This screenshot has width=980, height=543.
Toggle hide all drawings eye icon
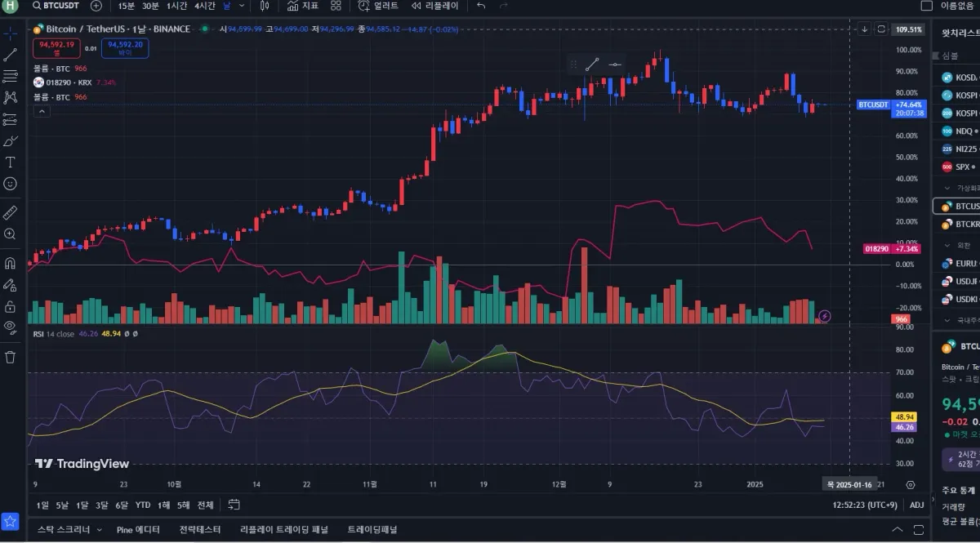(x=10, y=327)
